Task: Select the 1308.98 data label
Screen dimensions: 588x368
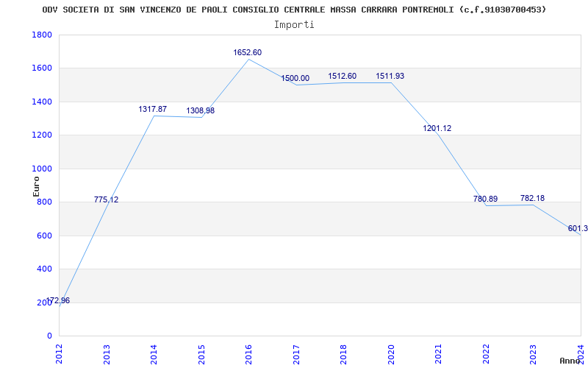Action: [201, 111]
